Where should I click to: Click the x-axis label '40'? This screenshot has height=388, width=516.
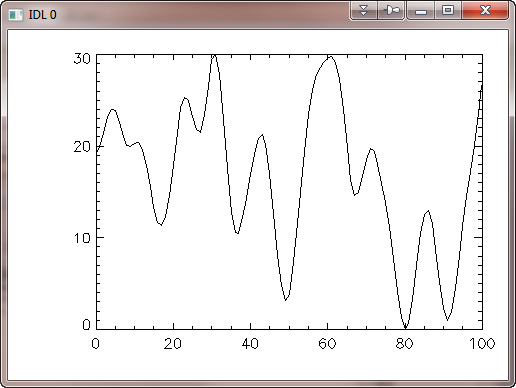coord(250,343)
